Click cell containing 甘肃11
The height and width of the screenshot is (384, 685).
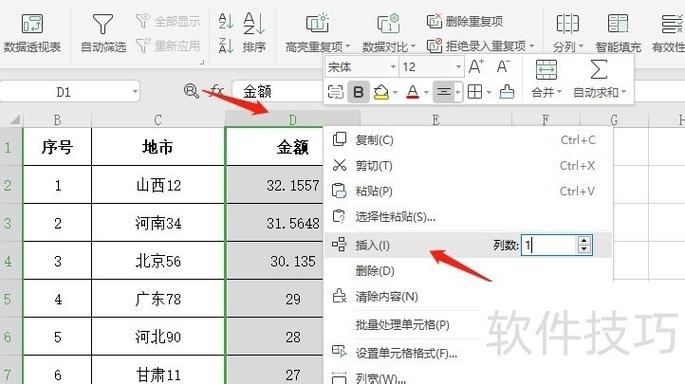(158, 371)
